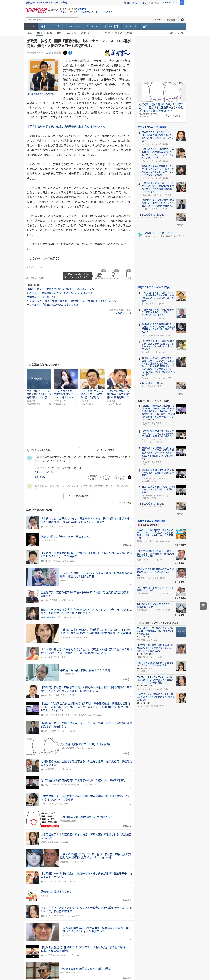The height and width of the screenshot is (980, 210).
Task: Click the よろず〜 news source logo
Action: (x=118, y=53)
